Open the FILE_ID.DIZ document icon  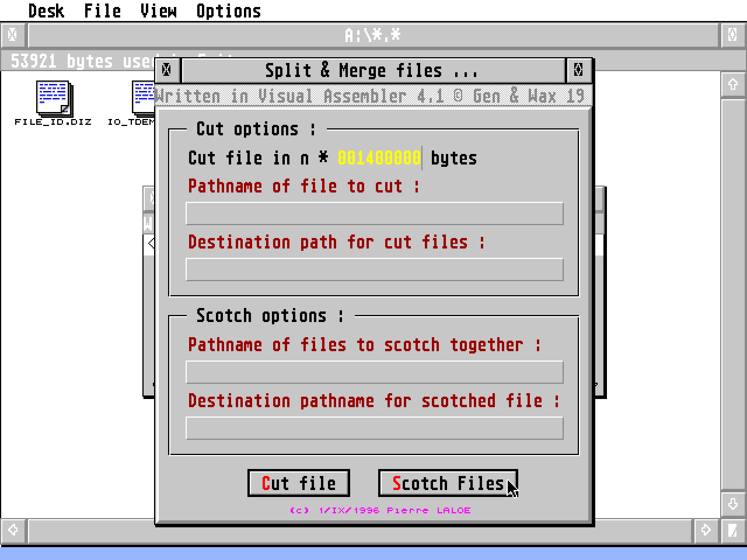tap(53, 99)
